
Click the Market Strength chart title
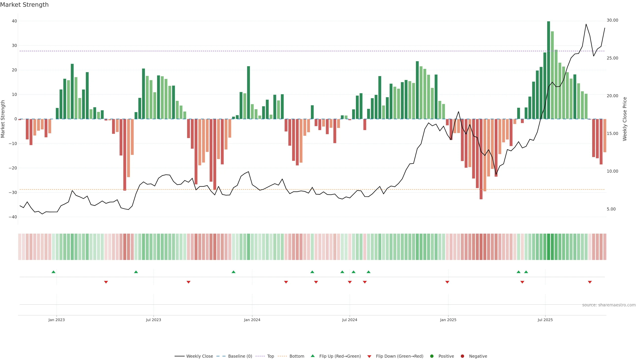point(24,5)
